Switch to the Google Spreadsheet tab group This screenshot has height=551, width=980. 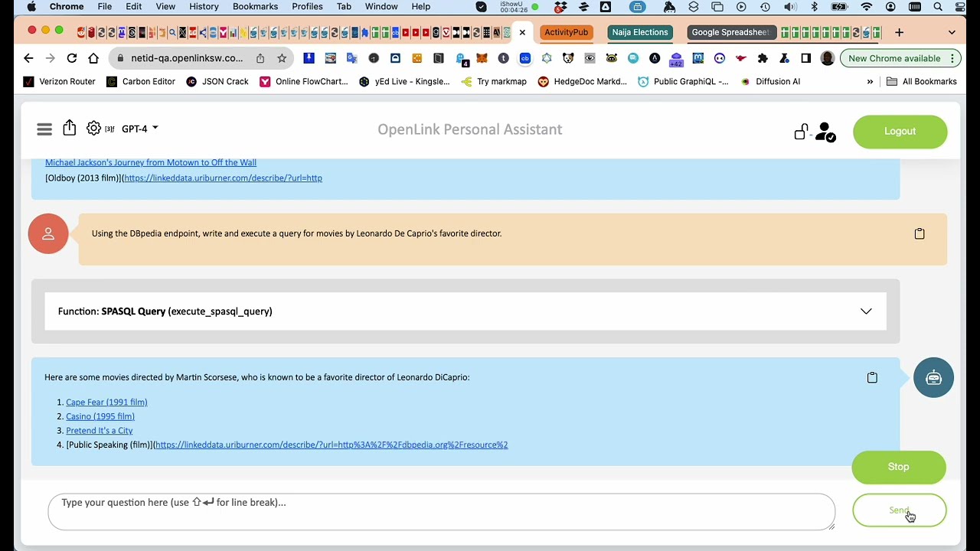pyautogui.click(x=730, y=32)
